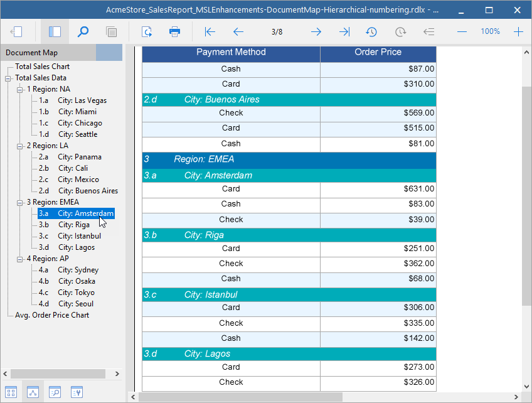
Task: Select 2.b City: Cali
Action: [63, 168]
